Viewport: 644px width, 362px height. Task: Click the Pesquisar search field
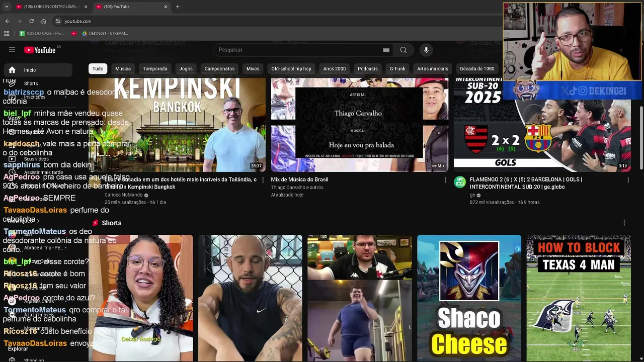click(x=302, y=50)
